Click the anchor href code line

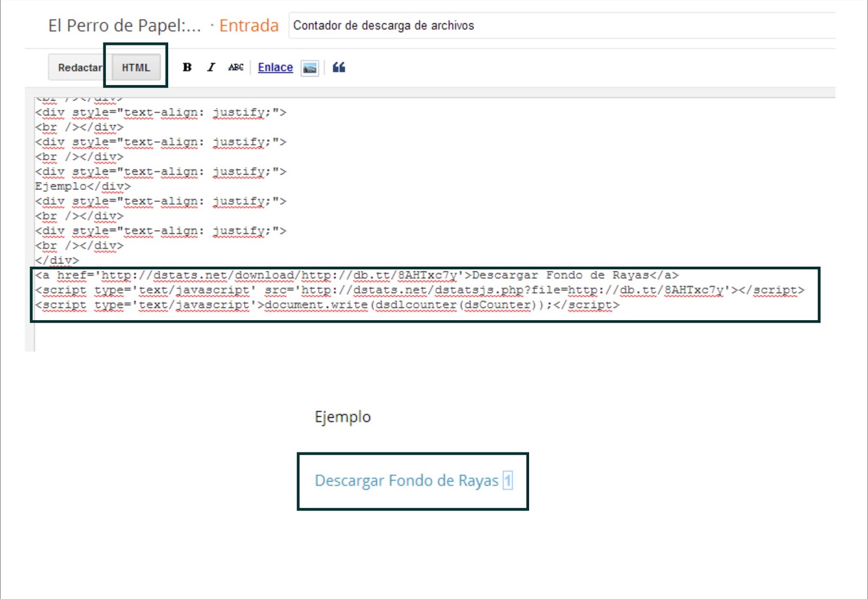[357, 275]
